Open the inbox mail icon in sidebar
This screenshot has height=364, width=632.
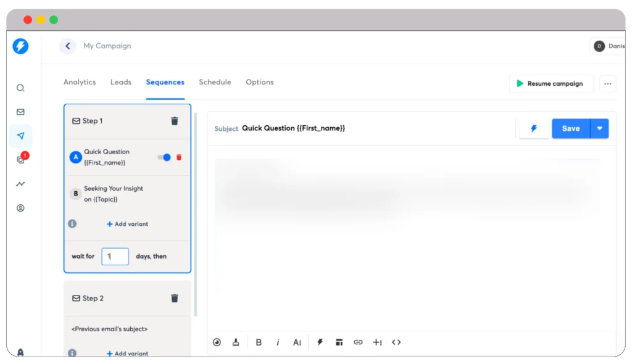pos(20,112)
